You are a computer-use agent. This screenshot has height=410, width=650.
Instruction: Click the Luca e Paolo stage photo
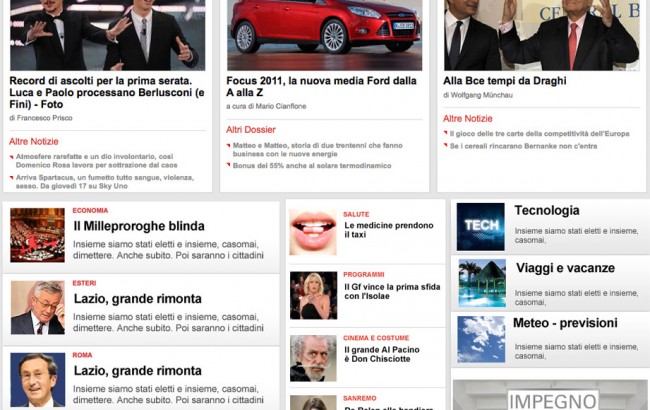[x=108, y=35]
